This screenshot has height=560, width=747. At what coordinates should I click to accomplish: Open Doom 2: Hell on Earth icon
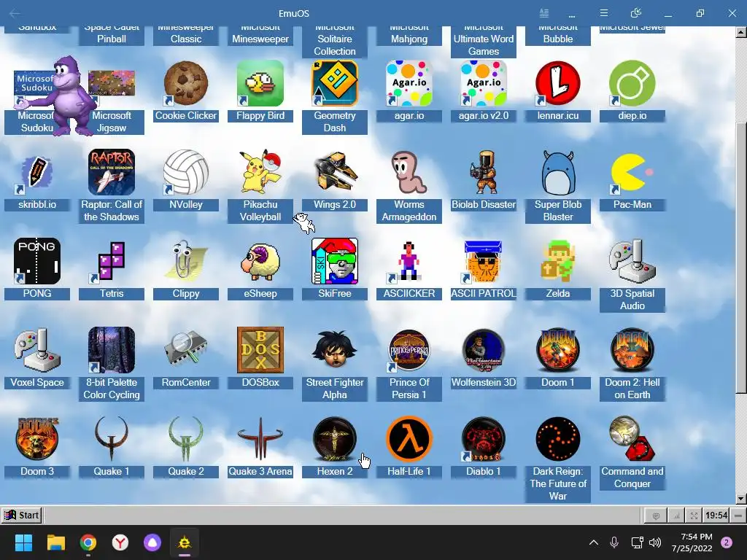click(x=632, y=351)
